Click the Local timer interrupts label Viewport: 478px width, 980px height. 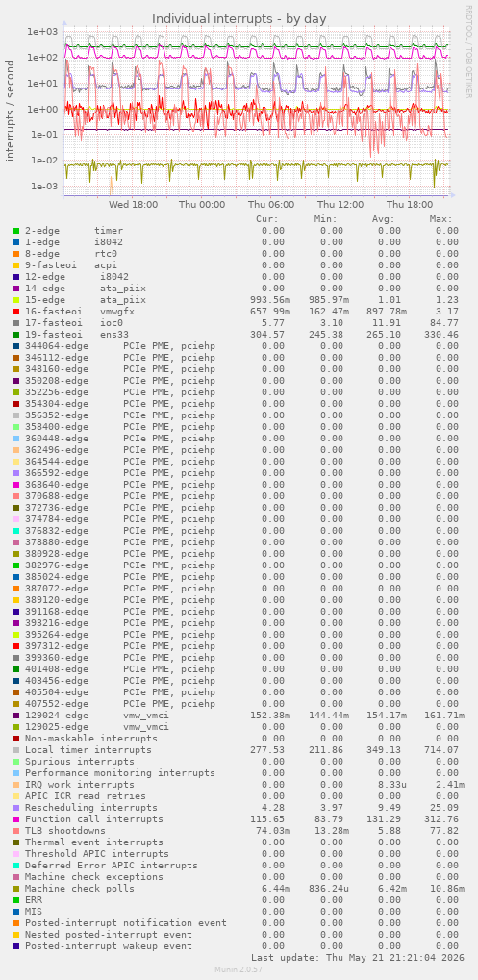(88, 750)
